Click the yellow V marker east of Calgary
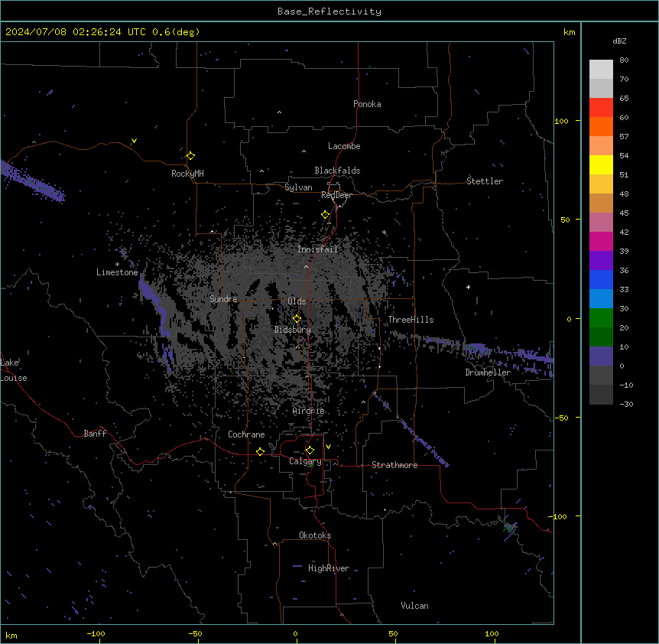This screenshot has height=644, width=659. [328, 447]
